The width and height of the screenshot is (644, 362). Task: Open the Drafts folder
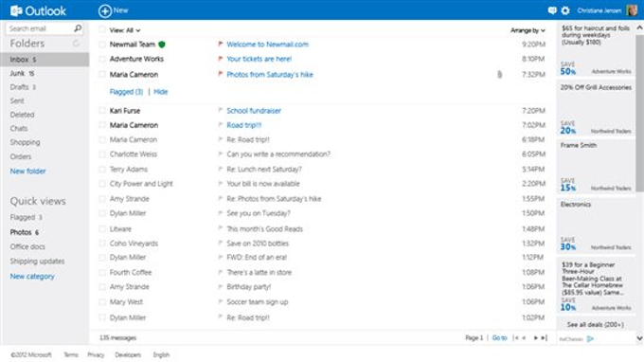click(23, 87)
